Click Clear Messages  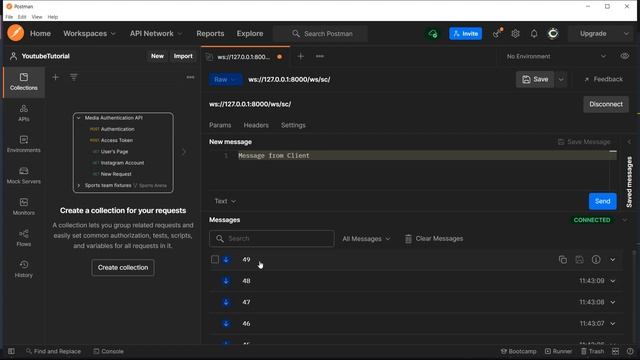pyautogui.click(x=434, y=239)
